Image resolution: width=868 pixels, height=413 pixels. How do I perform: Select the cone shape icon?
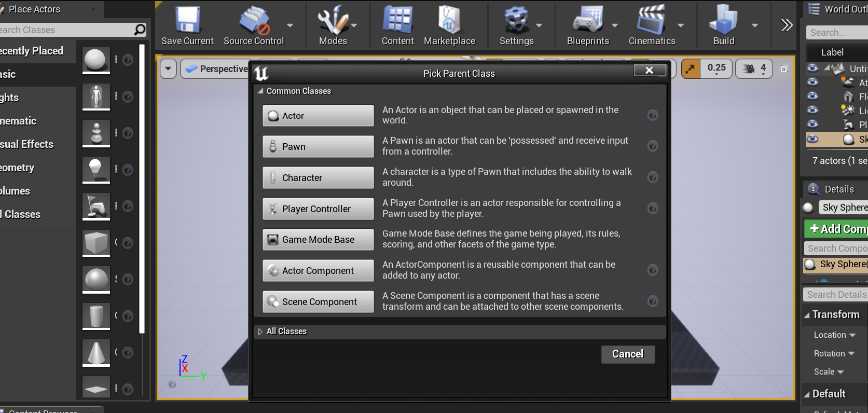coord(96,352)
